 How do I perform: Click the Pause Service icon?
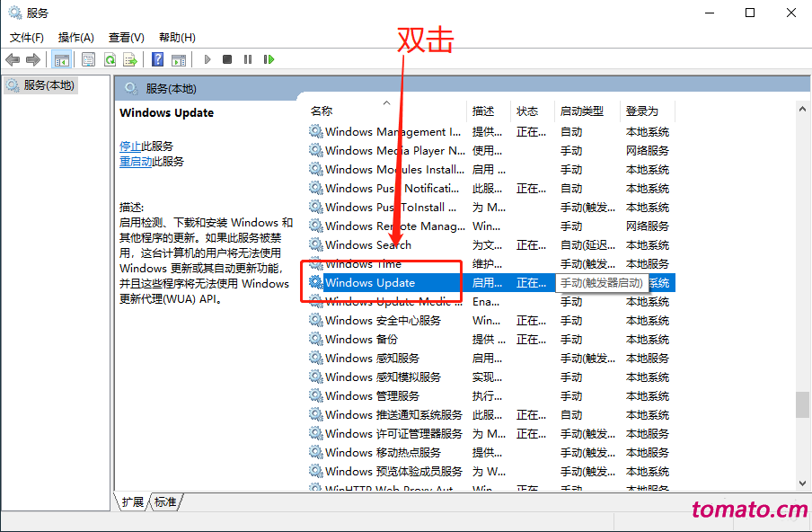248,59
